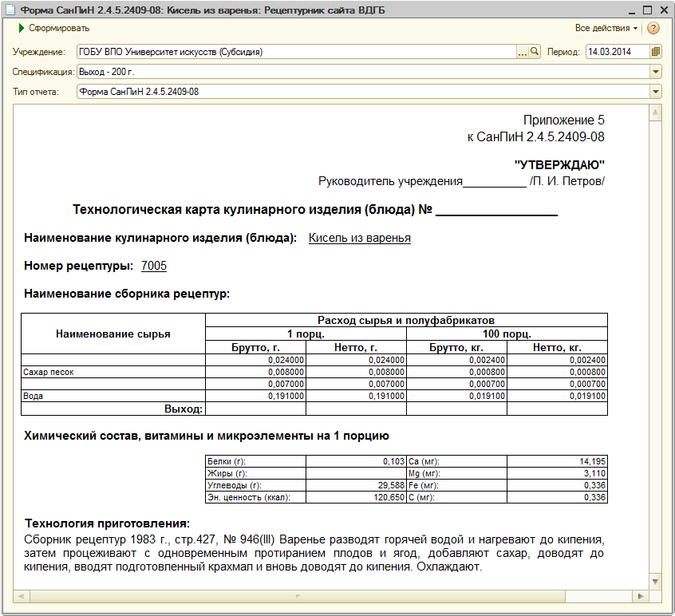
Task: Click the magnifier icon next to Учреждение
Action: coord(535,52)
